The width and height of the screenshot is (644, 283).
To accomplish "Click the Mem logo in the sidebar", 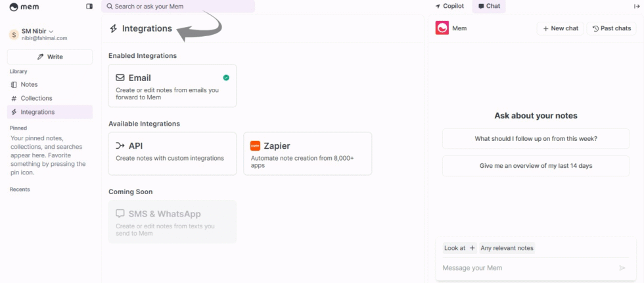I will 23,7.
